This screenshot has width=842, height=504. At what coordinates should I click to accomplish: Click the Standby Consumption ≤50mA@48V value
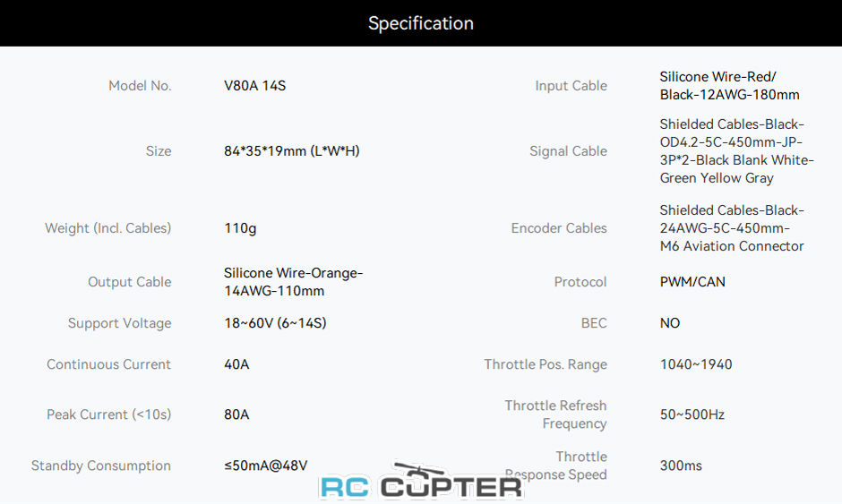tap(266, 466)
